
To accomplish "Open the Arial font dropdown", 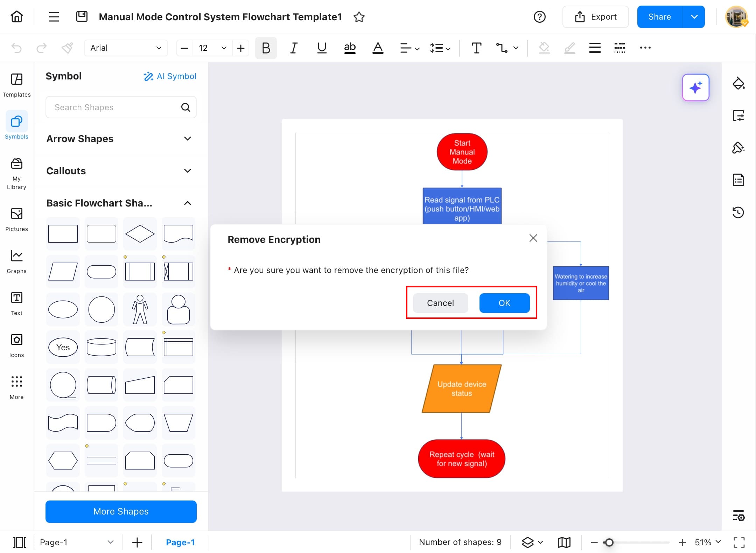I will pos(126,48).
